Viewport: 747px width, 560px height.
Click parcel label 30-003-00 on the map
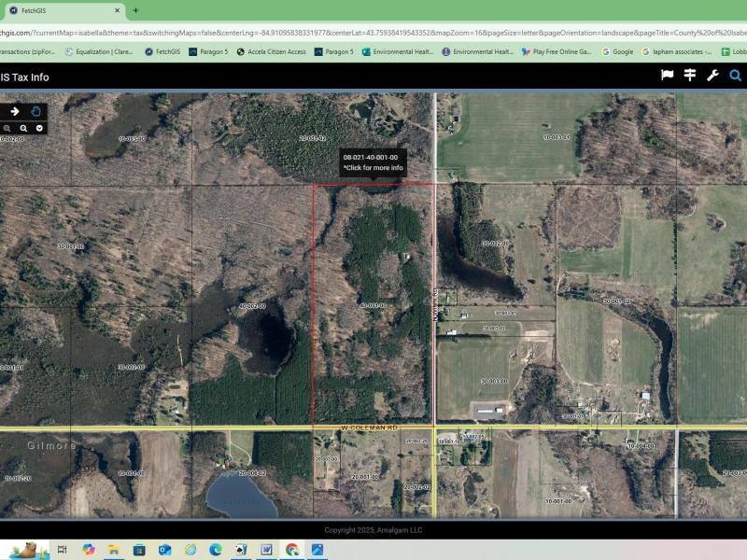point(494,382)
